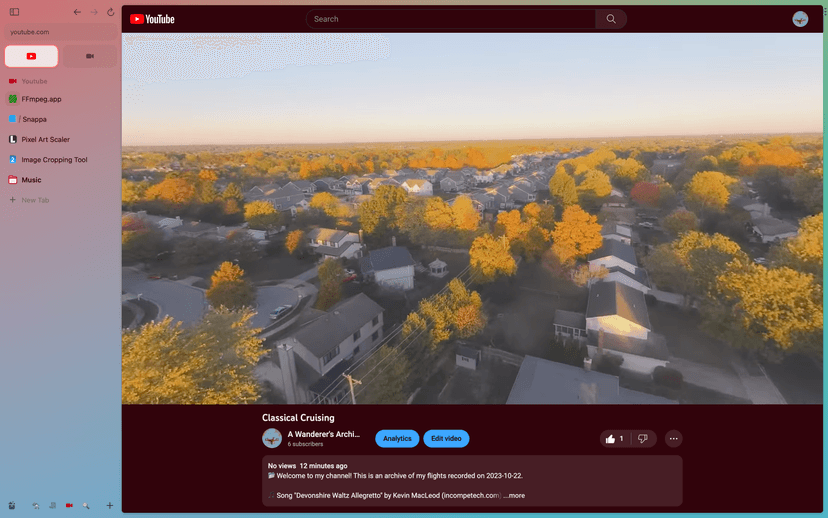The width and height of the screenshot is (828, 518).
Task: Open the Pixel Art Scaler tab
Action: tap(45, 139)
